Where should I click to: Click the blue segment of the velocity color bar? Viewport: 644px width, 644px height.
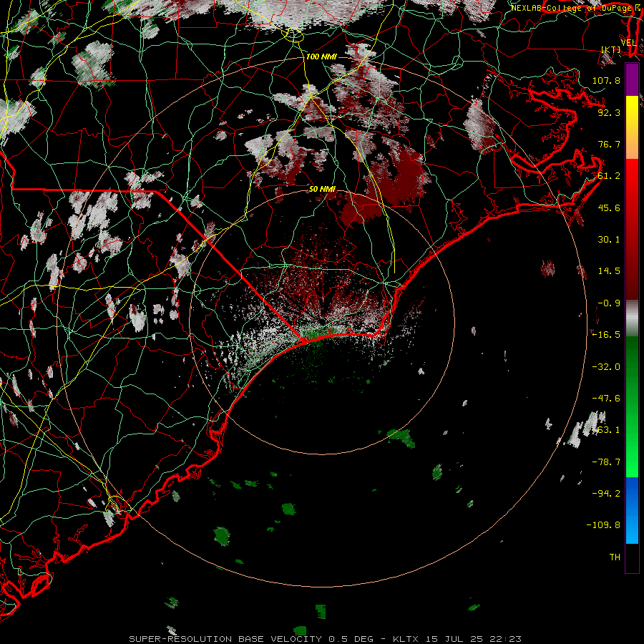[x=632, y=510]
